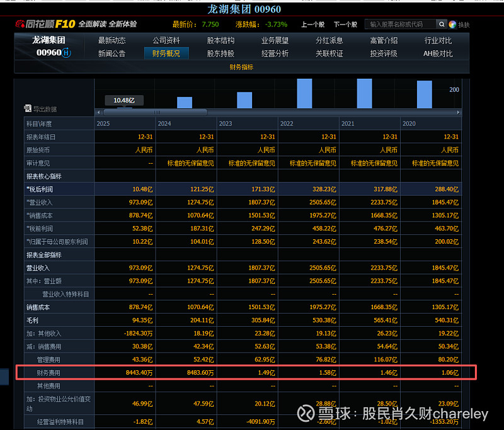Select the 财务费用 row label

coord(49,373)
